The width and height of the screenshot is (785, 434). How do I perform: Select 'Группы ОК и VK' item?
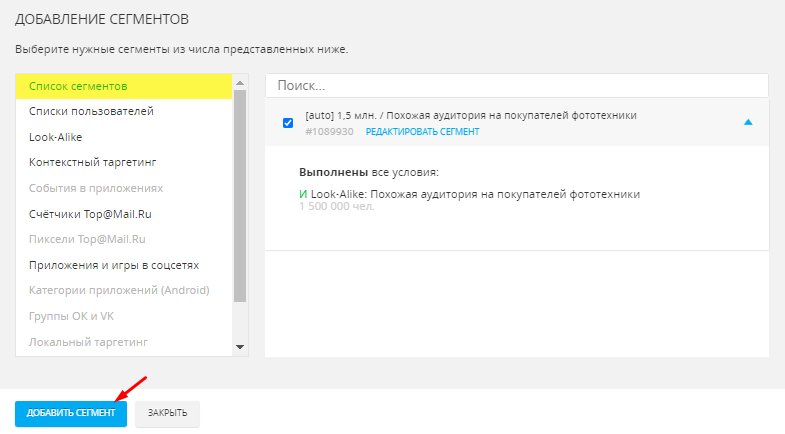point(71,316)
